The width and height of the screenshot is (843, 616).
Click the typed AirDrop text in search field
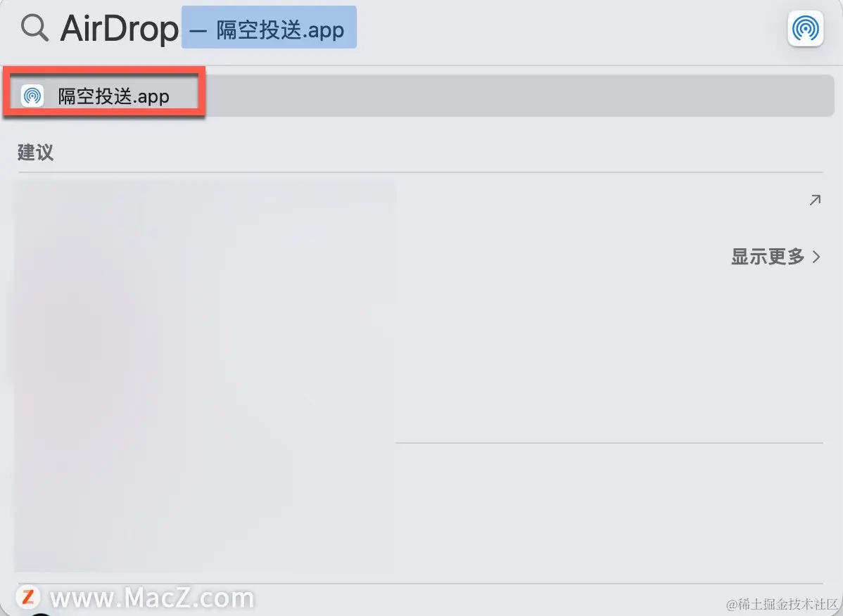pos(120,28)
